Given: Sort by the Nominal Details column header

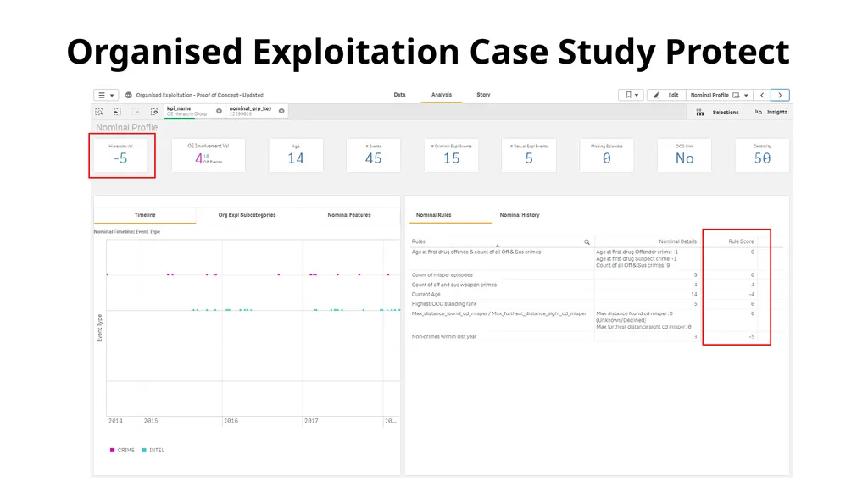Looking at the screenshot, I should [x=677, y=241].
